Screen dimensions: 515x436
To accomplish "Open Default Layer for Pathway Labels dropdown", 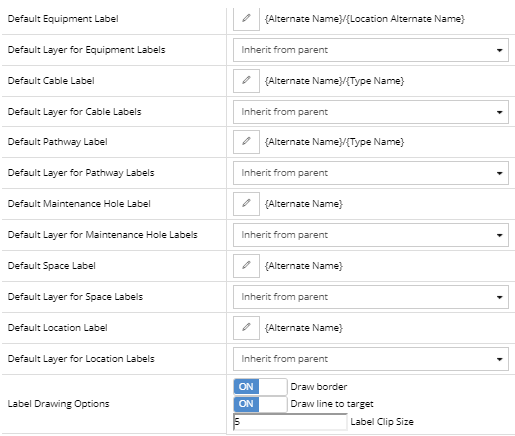I will pos(371,173).
